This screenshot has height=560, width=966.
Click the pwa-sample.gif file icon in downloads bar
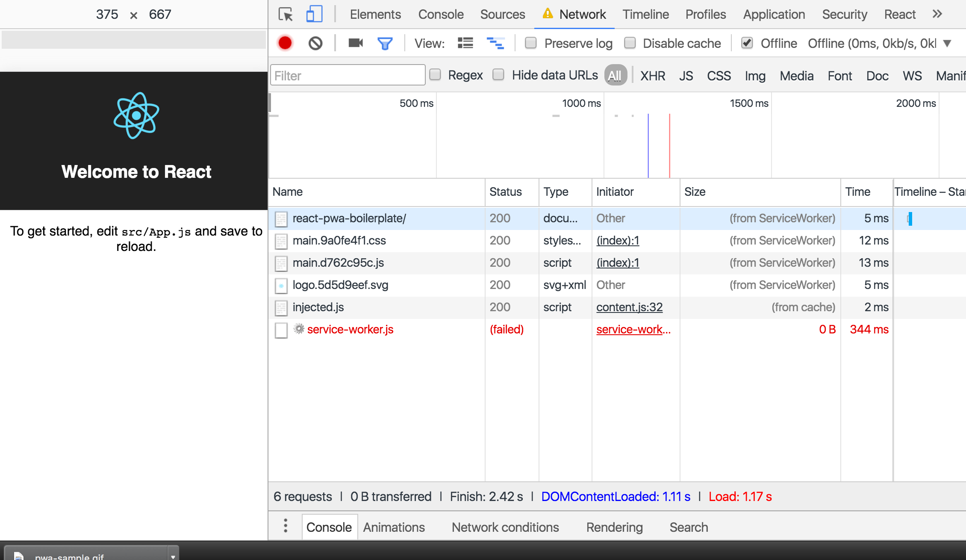18,555
